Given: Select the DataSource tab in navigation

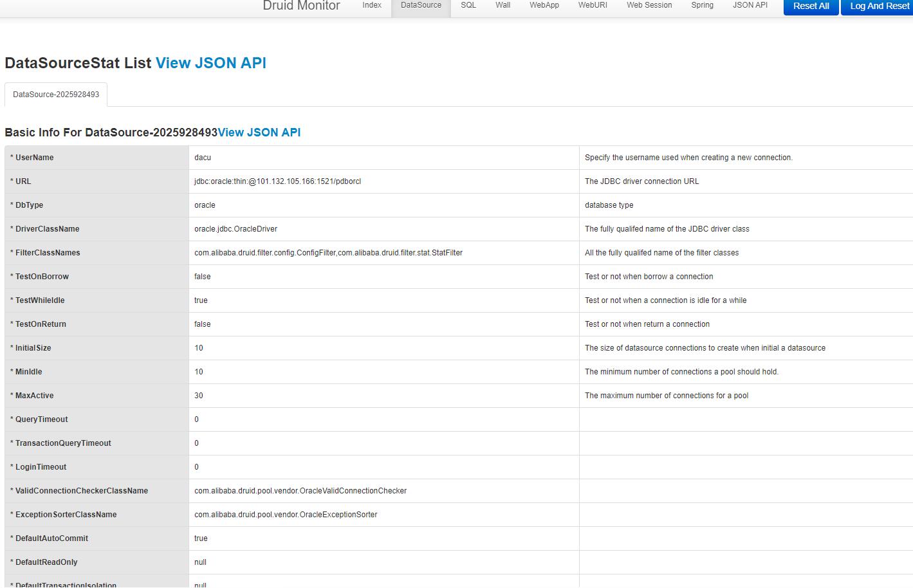Looking at the screenshot, I should tap(421, 5).
